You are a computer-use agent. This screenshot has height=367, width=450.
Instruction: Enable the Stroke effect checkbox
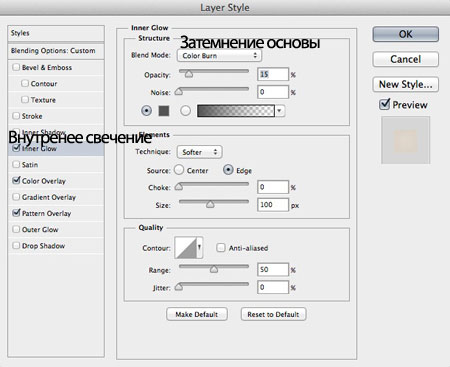pos(16,116)
